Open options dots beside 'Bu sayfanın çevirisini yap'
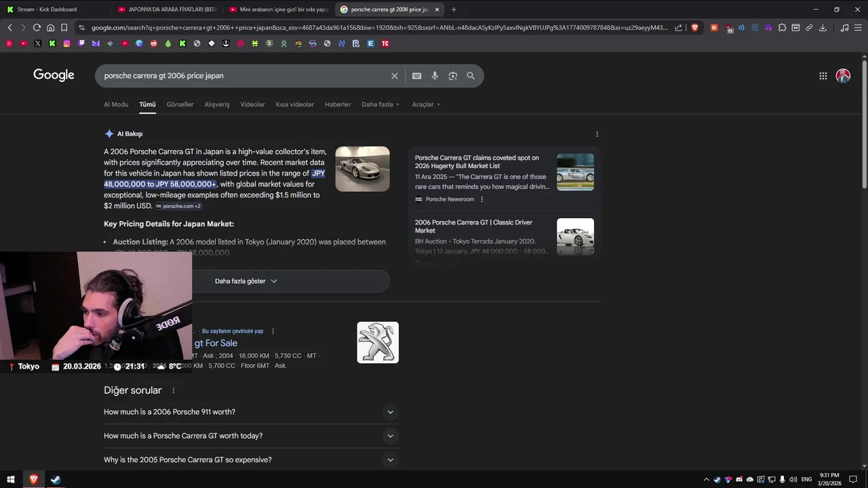Image resolution: width=868 pixels, height=488 pixels. (x=273, y=331)
